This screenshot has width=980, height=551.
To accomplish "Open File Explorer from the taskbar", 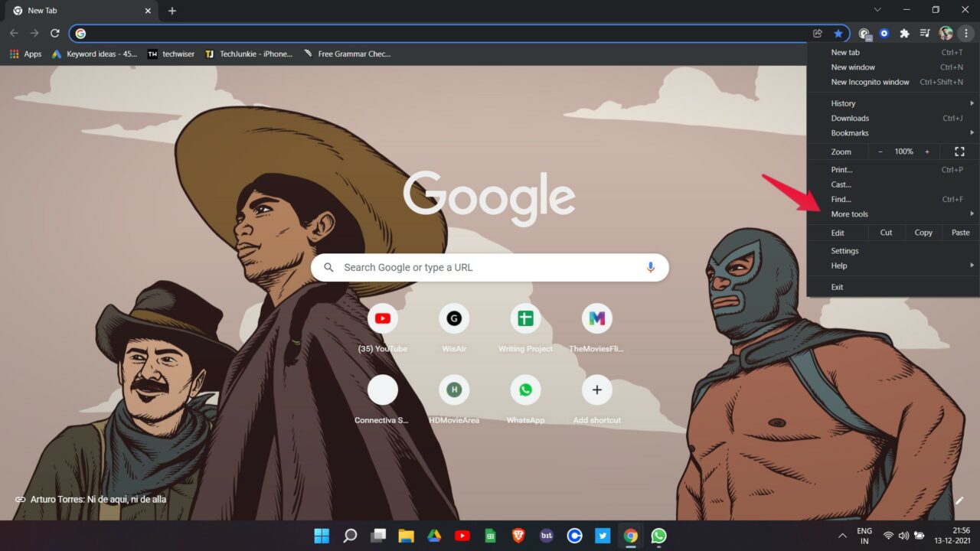I will (406, 536).
